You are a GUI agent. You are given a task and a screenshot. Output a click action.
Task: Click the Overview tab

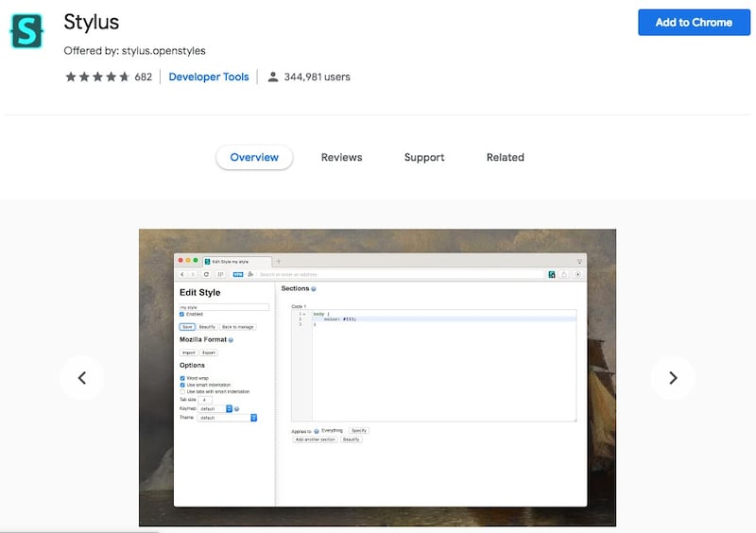(x=254, y=158)
